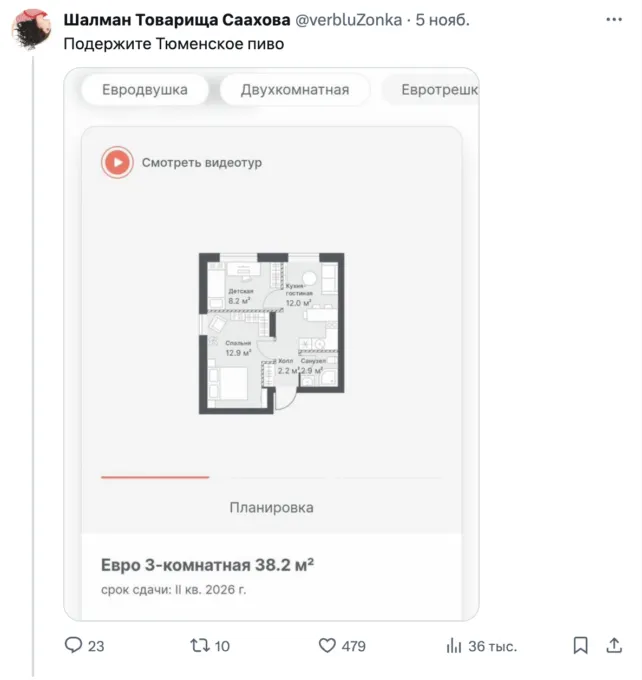Open the tweet's three-dot more menu
Viewport: 642px width, 680px height.
pos(612,20)
